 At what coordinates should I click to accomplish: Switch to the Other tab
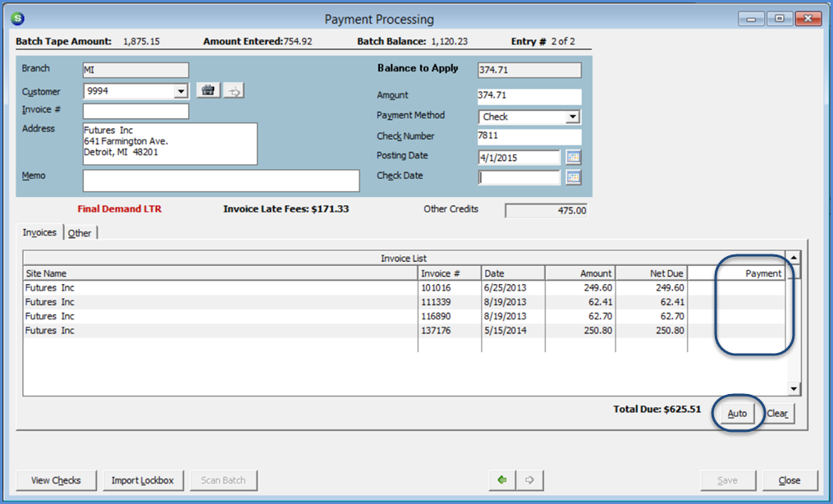coord(80,233)
